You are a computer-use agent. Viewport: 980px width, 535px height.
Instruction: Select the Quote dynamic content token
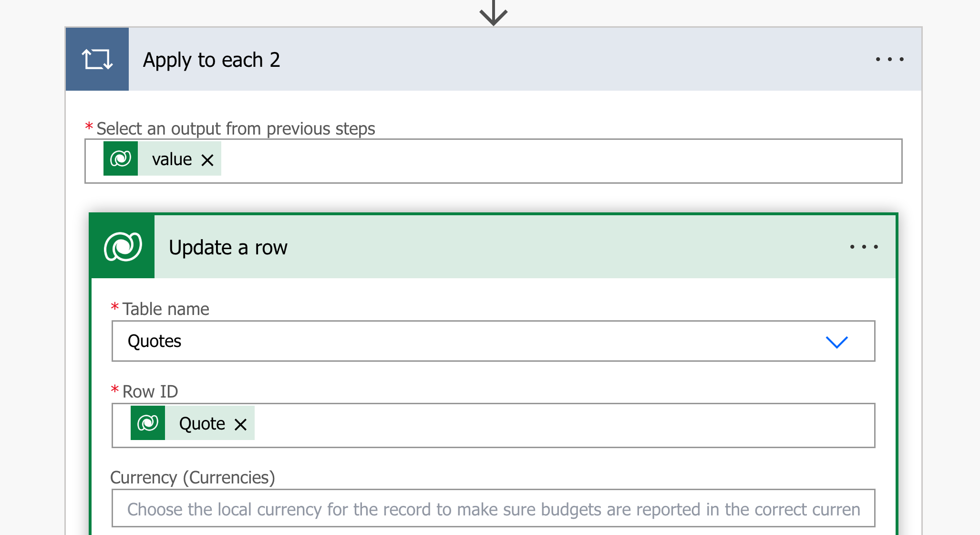[x=202, y=424]
